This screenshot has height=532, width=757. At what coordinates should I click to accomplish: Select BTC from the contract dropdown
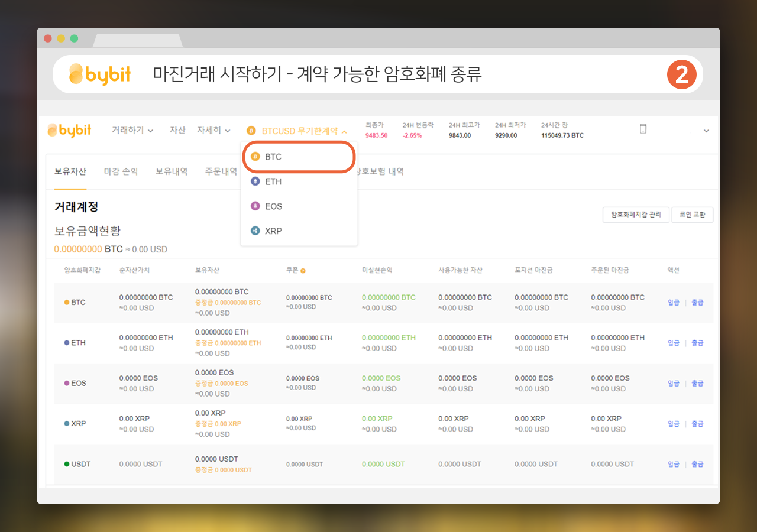[299, 157]
